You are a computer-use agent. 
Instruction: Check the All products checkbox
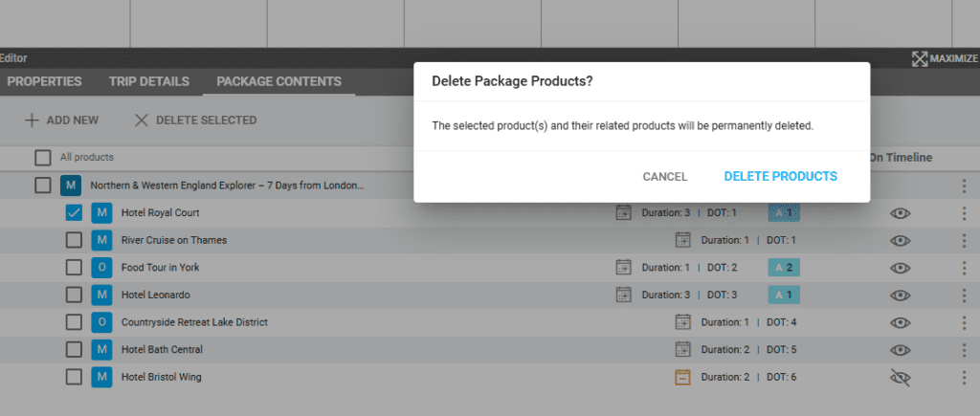point(43,158)
